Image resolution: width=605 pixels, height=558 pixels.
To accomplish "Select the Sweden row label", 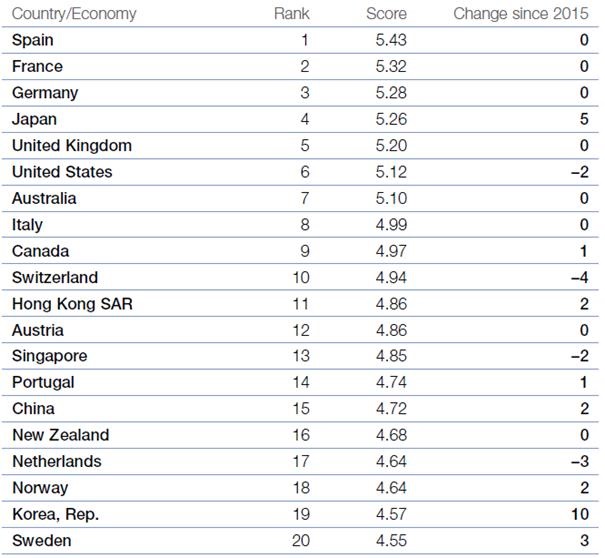I will (42, 541).
